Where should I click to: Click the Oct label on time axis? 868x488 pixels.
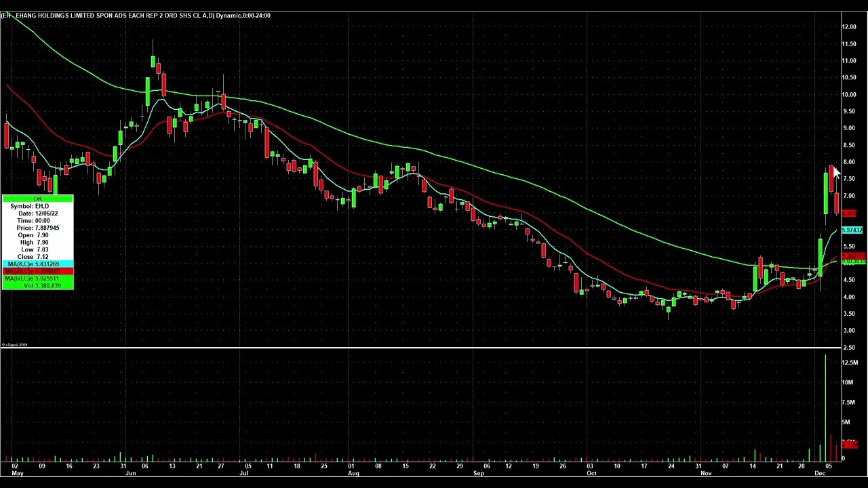click(x=591, y=473)
